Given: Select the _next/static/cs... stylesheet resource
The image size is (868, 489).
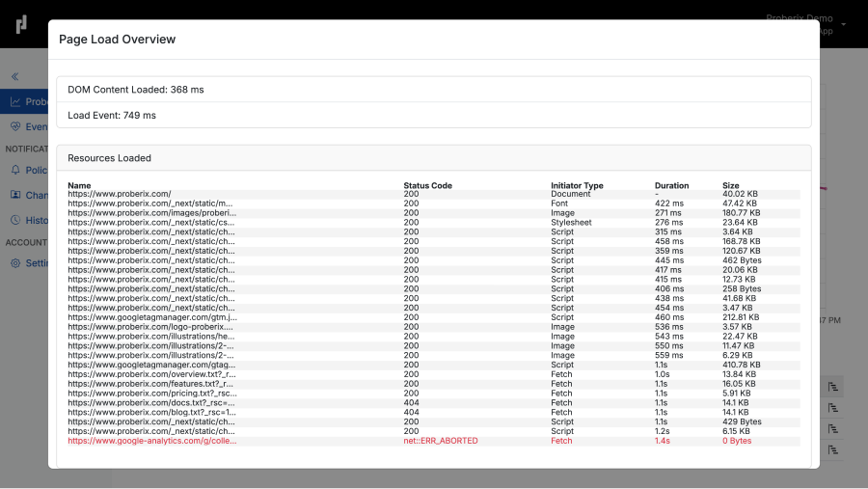Looking at the screenshot, I should click(x=151, y=222).
